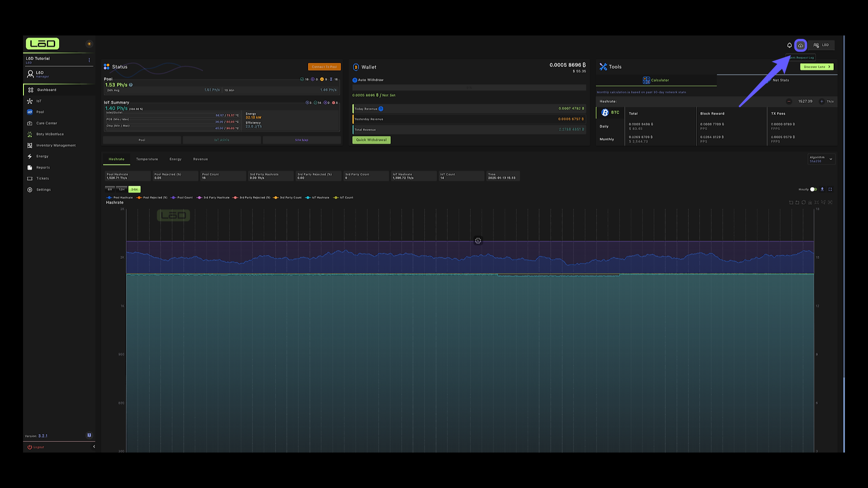This screenshot has height=488, width=868.
Task: Click the version help badge icon
Action: point(89,436)
